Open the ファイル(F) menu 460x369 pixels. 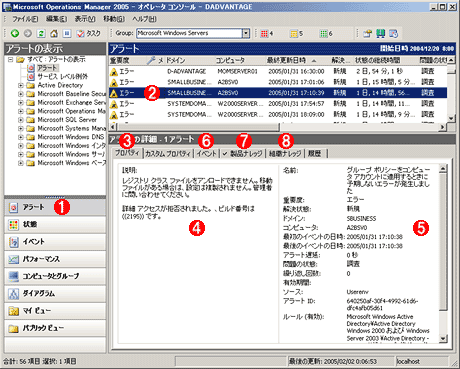(25, 19)
